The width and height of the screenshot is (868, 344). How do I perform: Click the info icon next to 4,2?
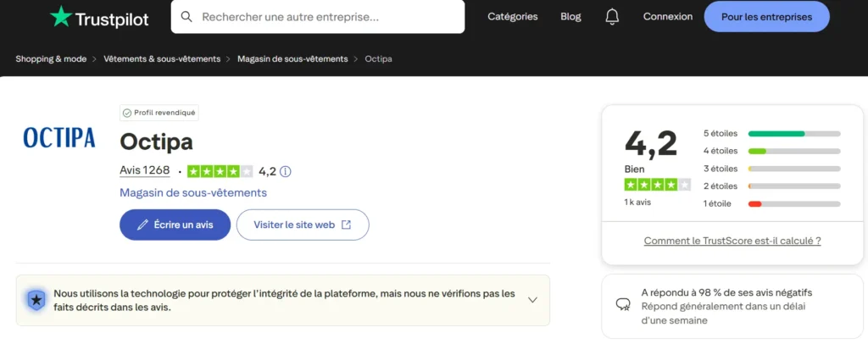tap(285, 171)
